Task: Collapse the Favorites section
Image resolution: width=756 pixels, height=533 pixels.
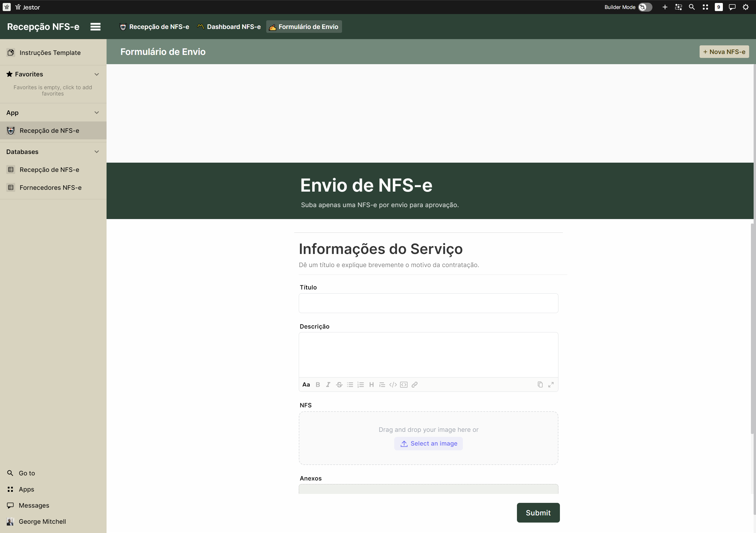Action: pyautogui.click(x=96, y=74)
